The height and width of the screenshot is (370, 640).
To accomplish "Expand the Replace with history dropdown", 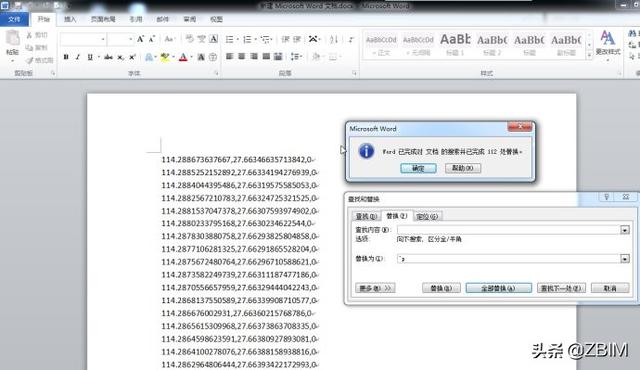I will (x=624, y=259).
